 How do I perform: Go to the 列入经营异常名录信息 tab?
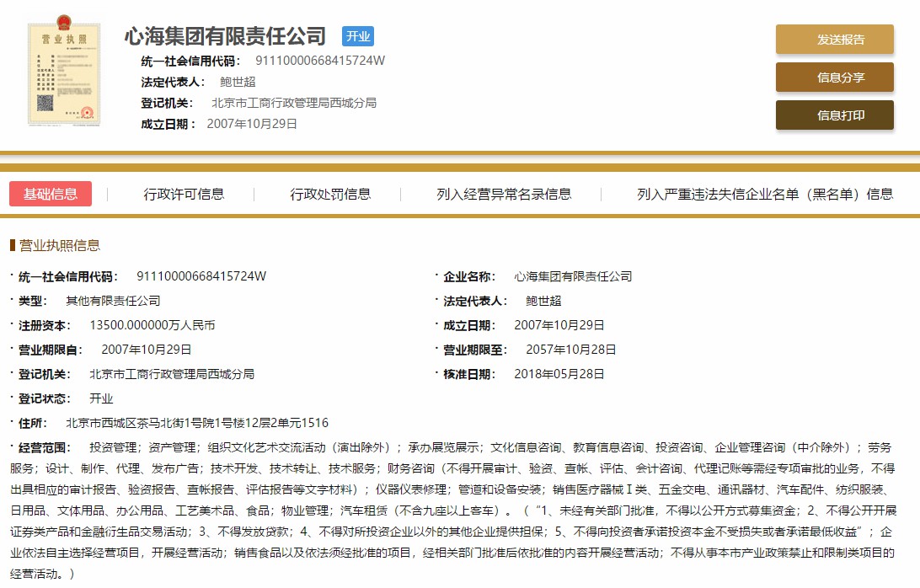click(x=504, y=194)
